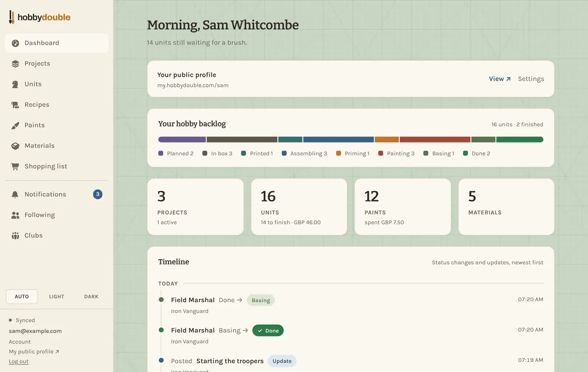Select the Materials box icon
Screen dimensions: 588x372
(16, 146)
